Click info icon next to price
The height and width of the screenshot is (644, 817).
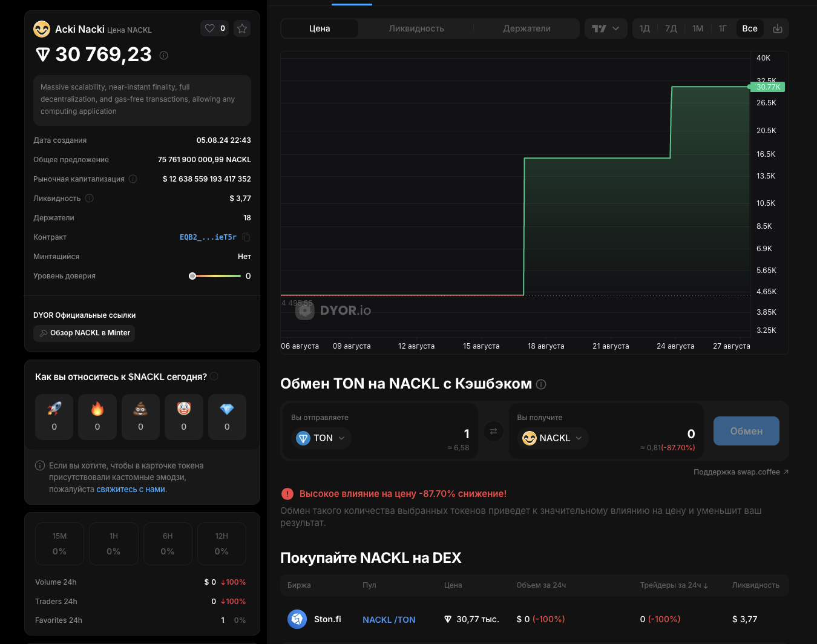(163, 56)
